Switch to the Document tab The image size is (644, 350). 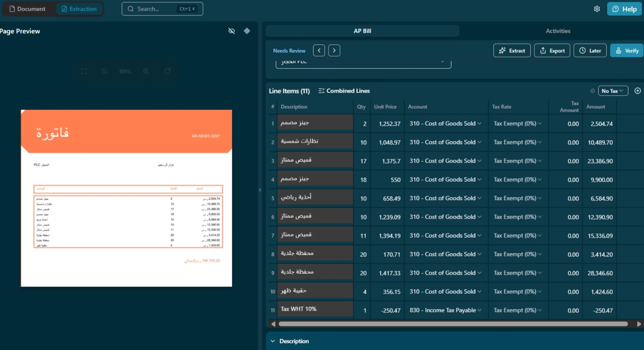pyautogui.click(x=28, y=9)
